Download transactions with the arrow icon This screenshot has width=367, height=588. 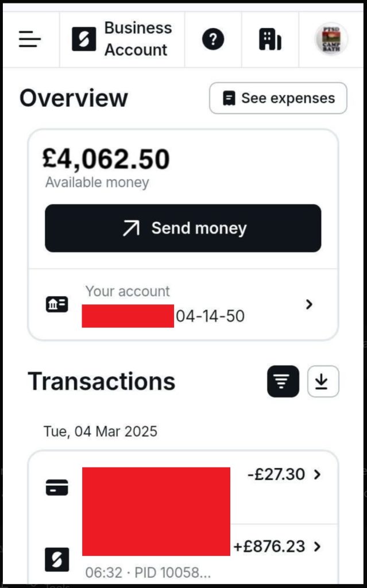coord(323,381)
